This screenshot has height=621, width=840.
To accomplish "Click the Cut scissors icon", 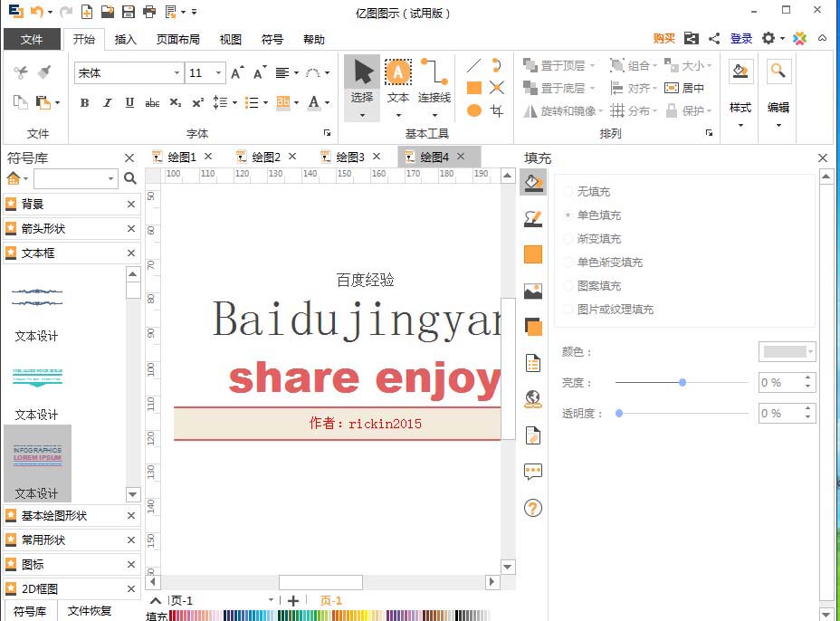I will coord(20,72).
